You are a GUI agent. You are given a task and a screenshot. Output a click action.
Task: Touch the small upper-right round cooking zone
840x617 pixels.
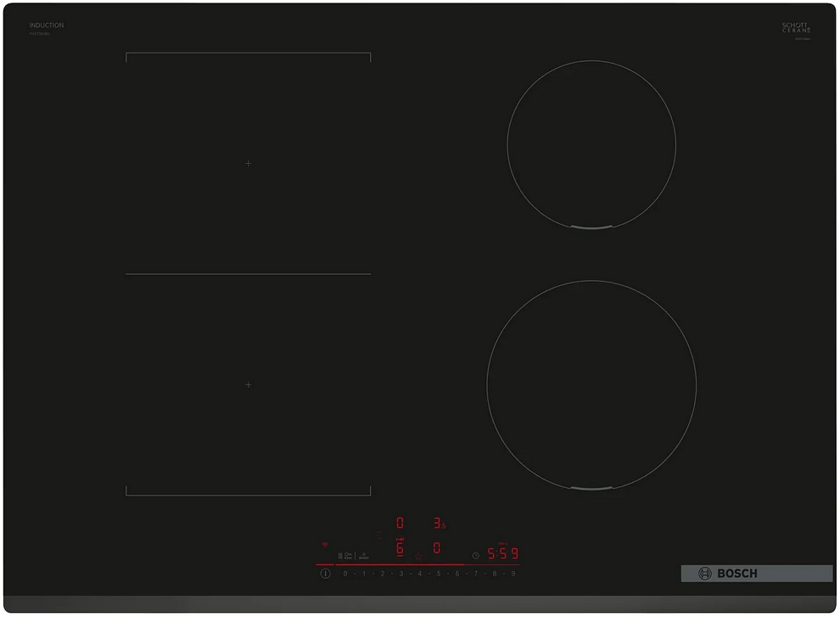coord(591,144)
